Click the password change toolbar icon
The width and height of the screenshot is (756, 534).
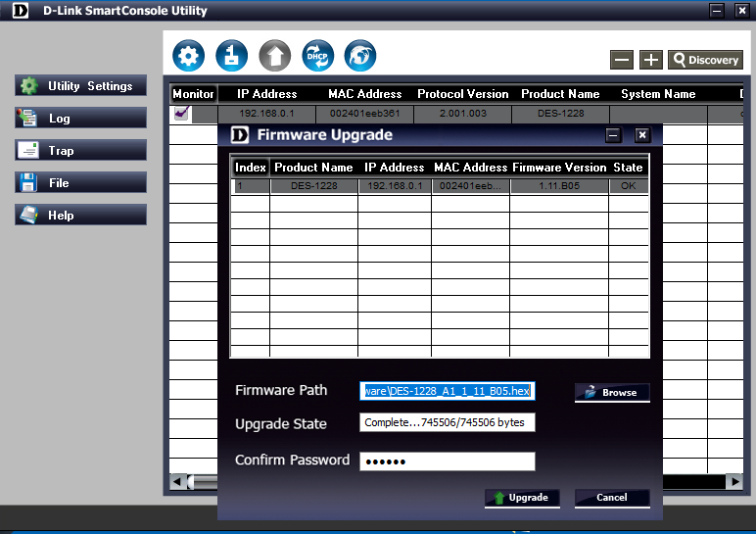pos(231,56)
